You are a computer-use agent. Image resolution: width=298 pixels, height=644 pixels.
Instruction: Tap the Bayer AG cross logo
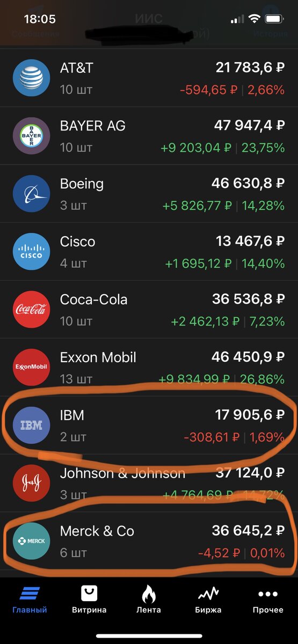[31, 136]
